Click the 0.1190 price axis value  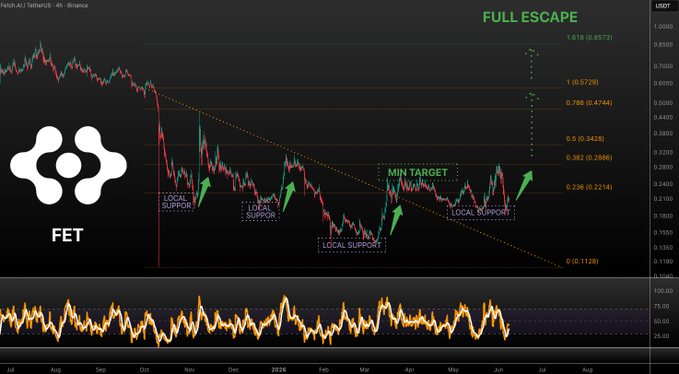point(664,261)
